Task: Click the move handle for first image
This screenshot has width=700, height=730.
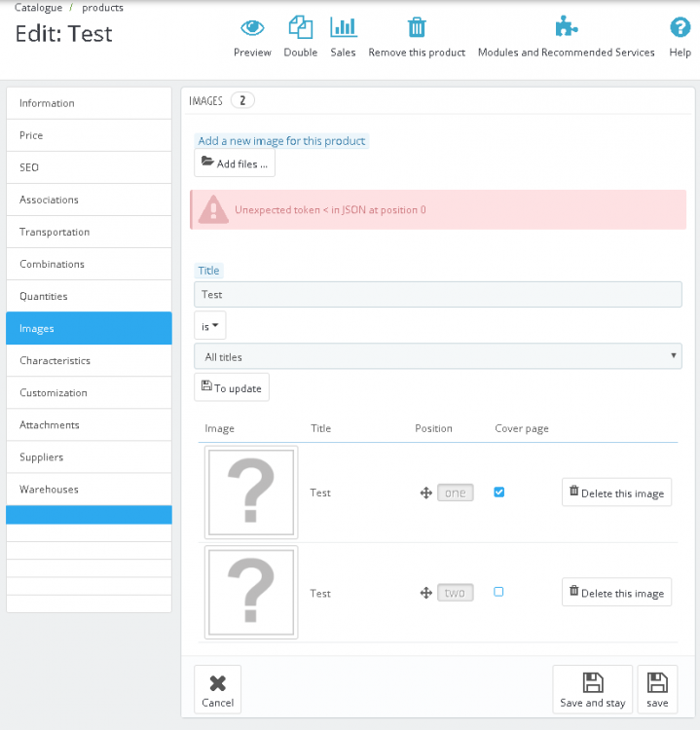Action: coord(425,493)
